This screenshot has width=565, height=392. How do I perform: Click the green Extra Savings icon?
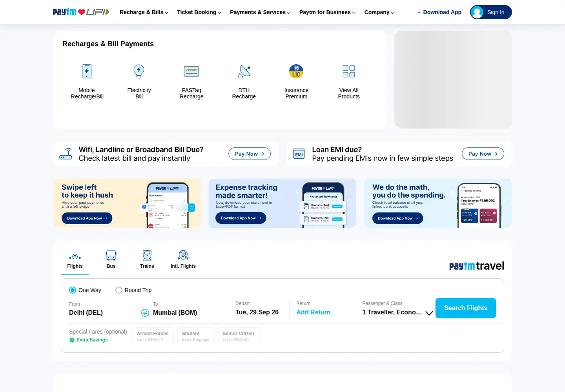72,340
